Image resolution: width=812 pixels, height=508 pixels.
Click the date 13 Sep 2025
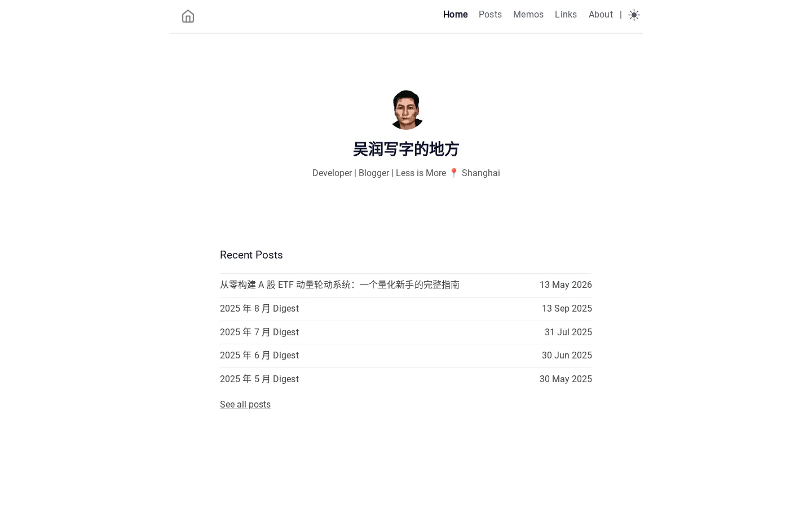coord(567,309)
